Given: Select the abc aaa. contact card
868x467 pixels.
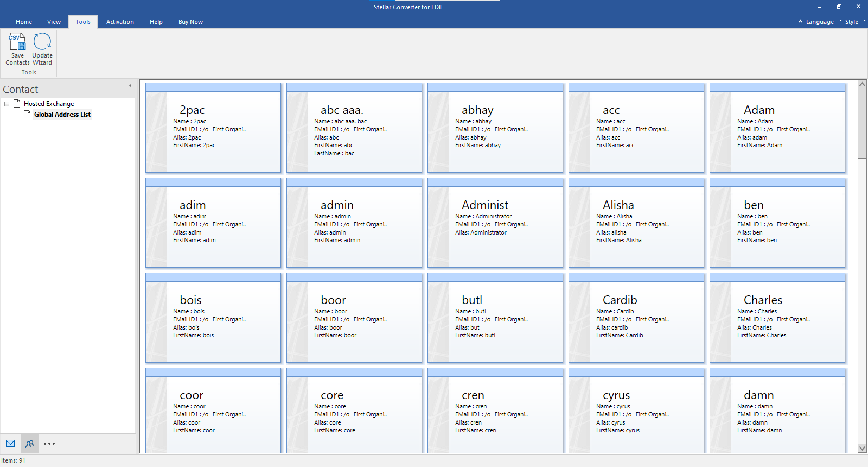Looking at the screenshot, I should (x=354, y=128).
